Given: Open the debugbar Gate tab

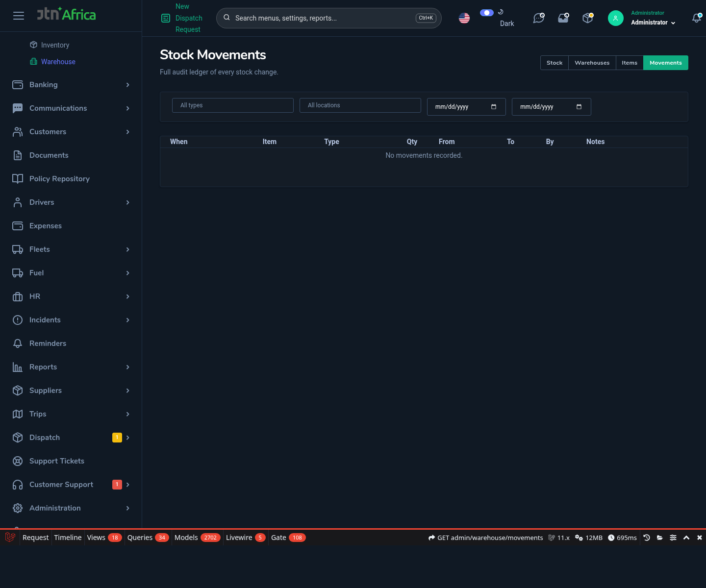Looking at the screenshot, I should [288, 538].
